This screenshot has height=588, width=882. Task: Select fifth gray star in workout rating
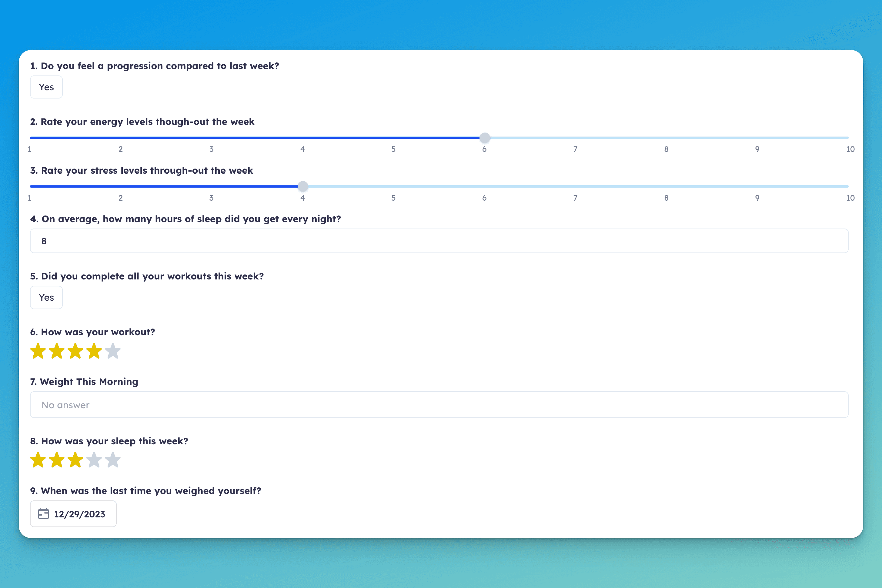point(113,351)
